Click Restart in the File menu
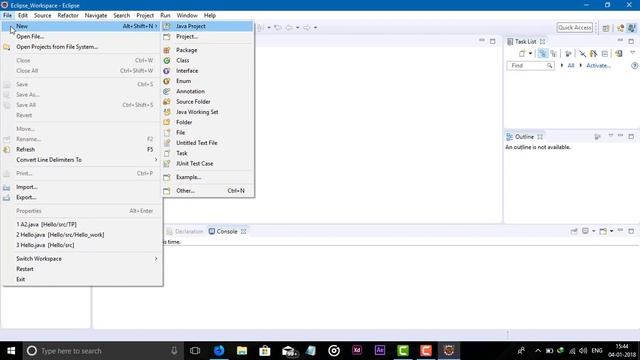This screenshot has width=640, height=360. point(82,269)
